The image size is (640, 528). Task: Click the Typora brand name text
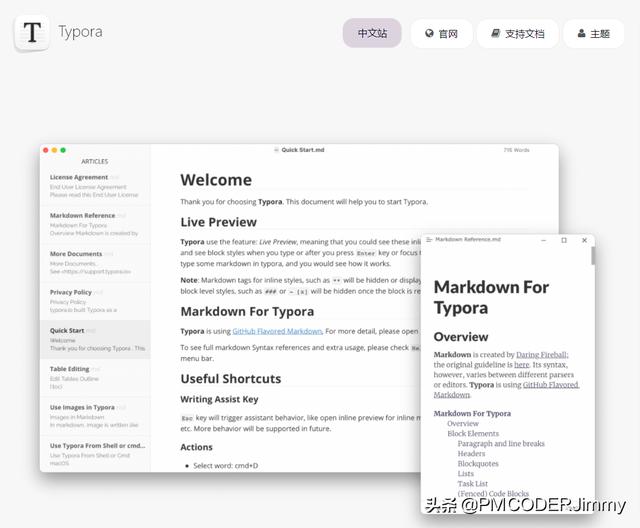click(x=80, y=32)
